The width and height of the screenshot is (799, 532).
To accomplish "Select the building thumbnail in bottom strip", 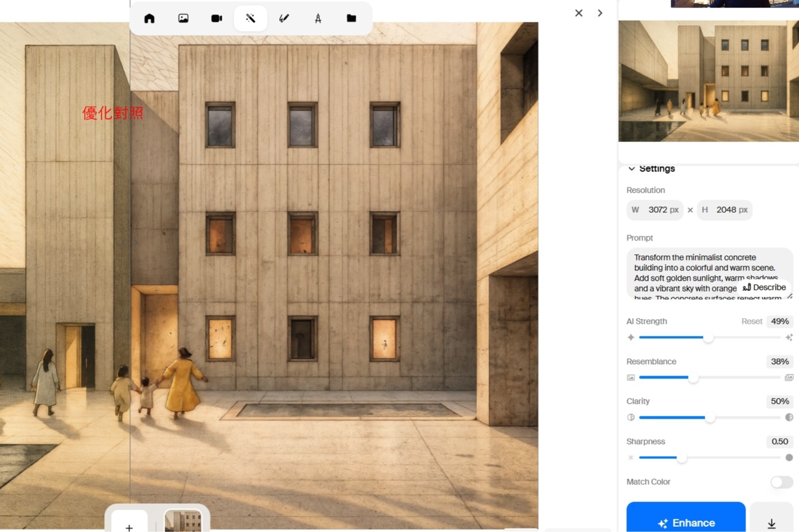I will [183, 521].
